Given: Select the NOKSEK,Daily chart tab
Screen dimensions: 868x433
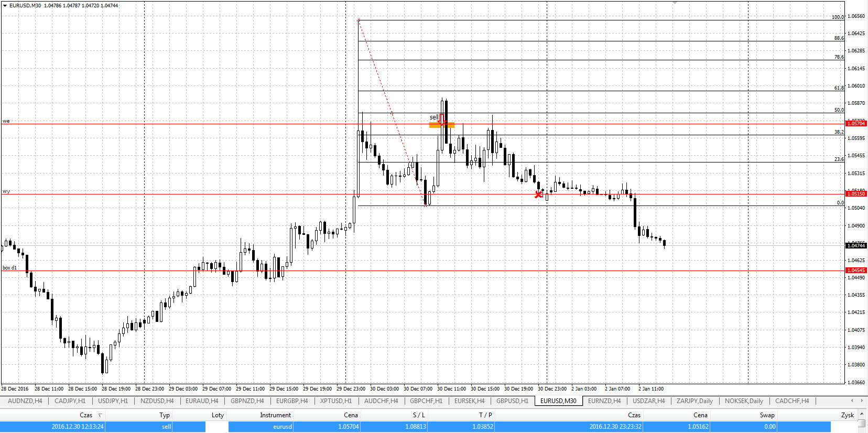Looking at the screenshot, I should 743,401.
